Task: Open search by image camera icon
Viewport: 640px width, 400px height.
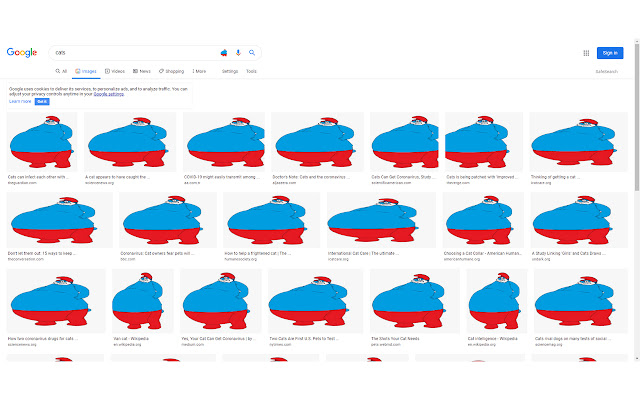Action: [224, 53]
